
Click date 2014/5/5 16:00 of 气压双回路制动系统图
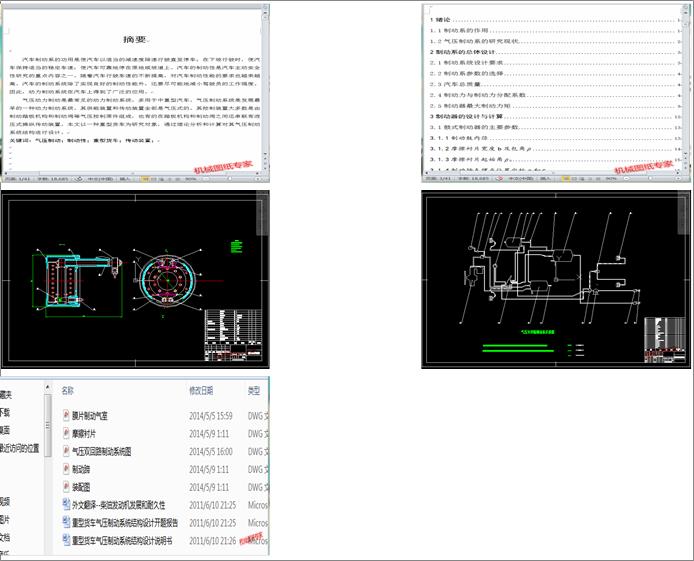pos(211,451)
